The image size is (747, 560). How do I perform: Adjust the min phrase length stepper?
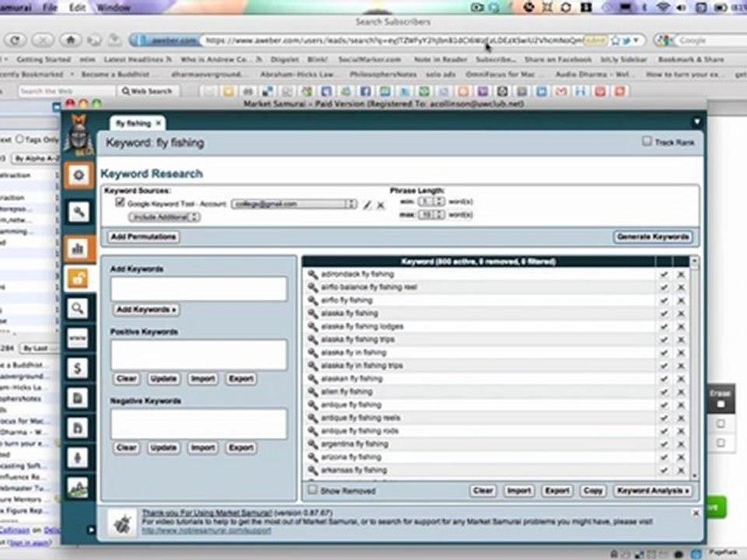[x=439, y=202]
